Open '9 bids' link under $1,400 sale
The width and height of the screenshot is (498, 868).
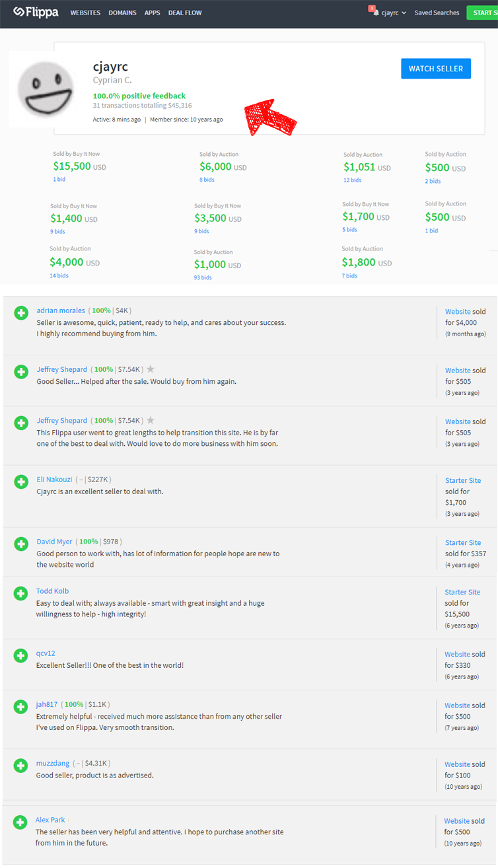tap(57, 231)
